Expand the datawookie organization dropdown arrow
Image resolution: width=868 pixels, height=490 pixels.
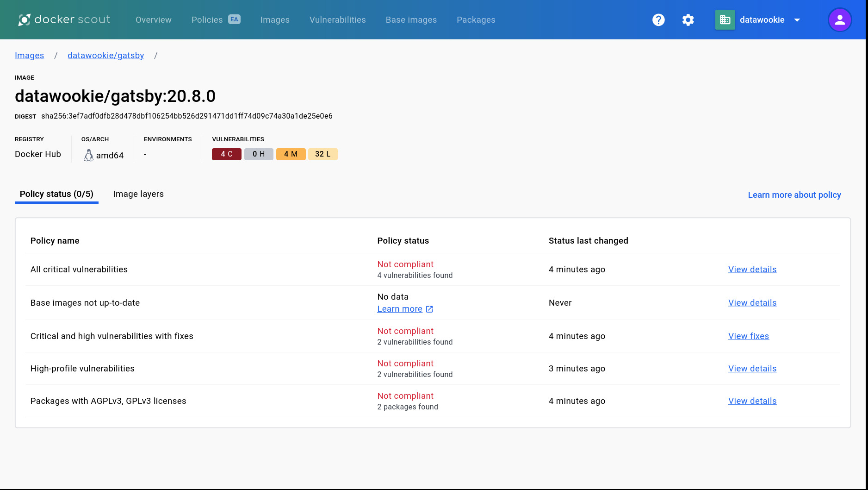(x=797, y=20)
